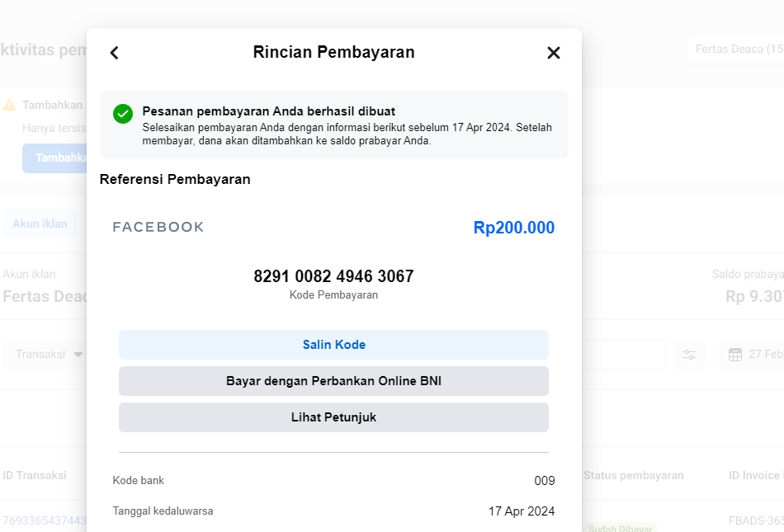Click the blue Tambahkan button
The image size is (784, 532).
pos(55,158)
